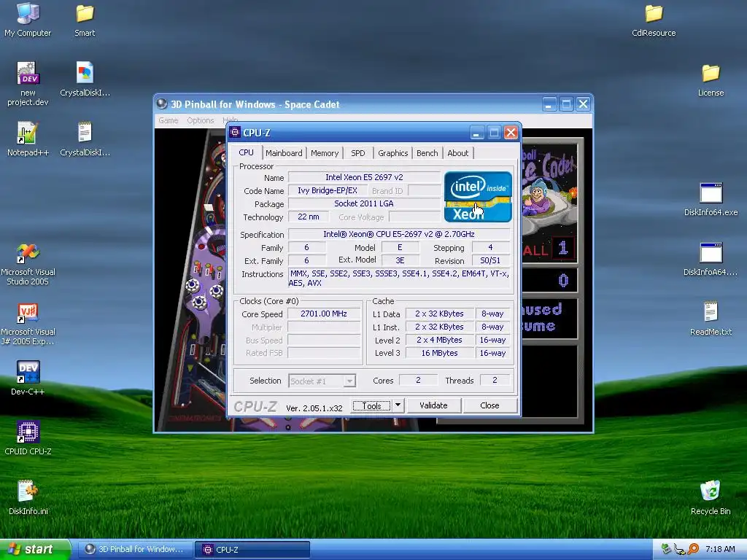Switch to the SPD tab
Viewport: 747px width, 560px height.
[357, 153]
